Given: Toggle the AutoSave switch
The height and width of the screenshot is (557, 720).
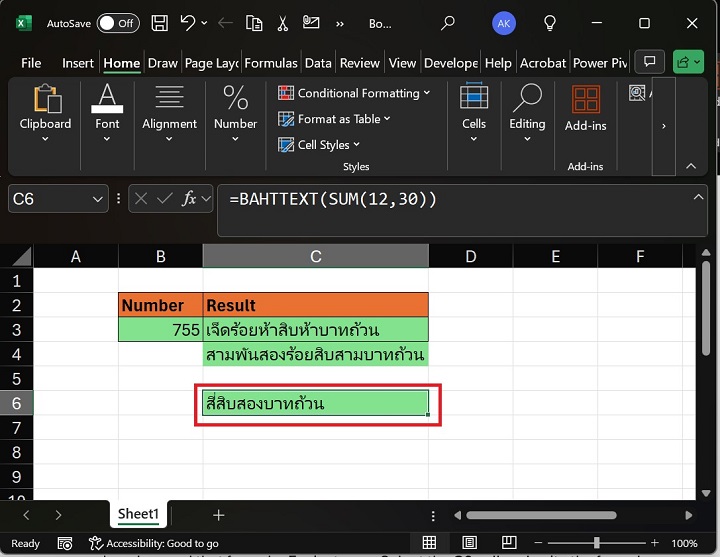Looking at the screenshot, I should [118, 23].
